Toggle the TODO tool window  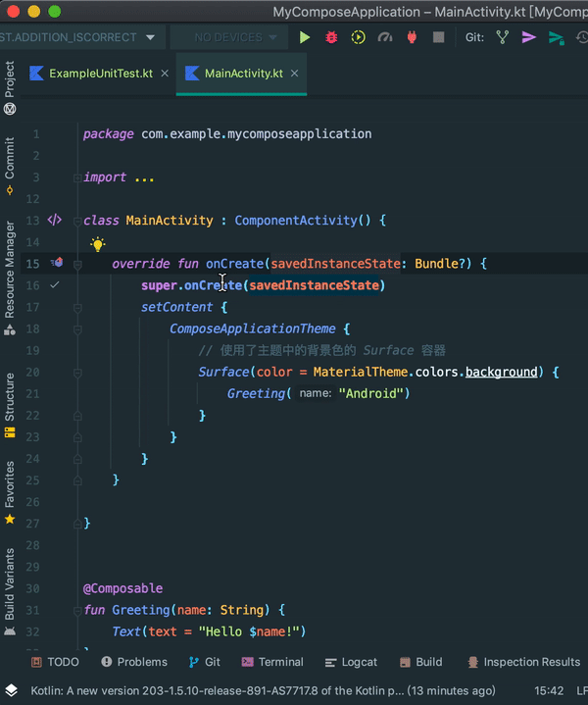[x=55, y=662]
